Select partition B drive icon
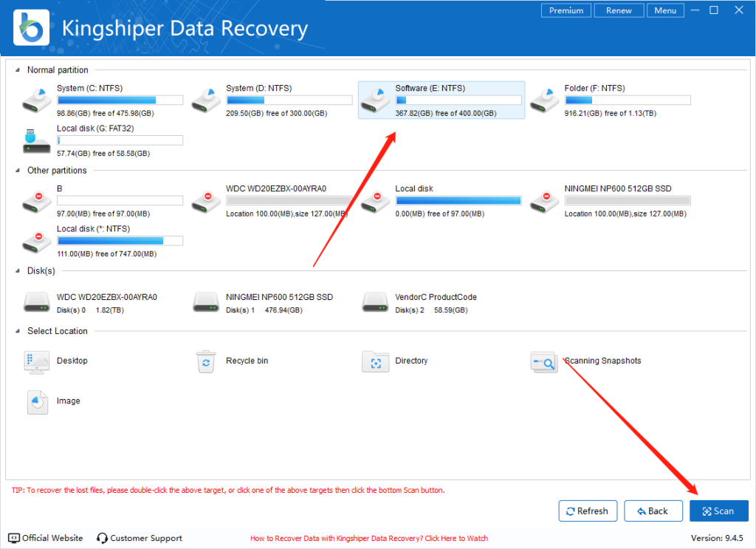 pyautogui.click(x=37, y=202)
